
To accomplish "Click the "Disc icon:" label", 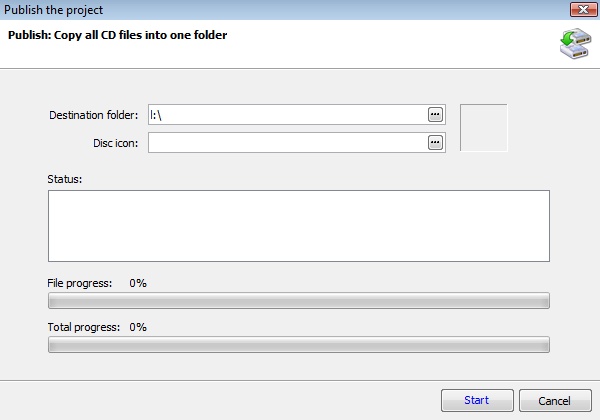I will (x=115, y=142).
